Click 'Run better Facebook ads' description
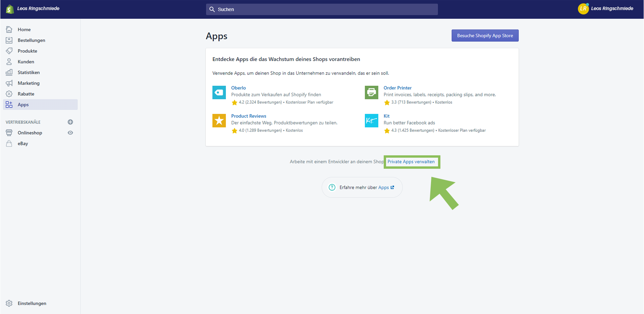The height and width of the screenshot is (314, 644). pos(409,123)
